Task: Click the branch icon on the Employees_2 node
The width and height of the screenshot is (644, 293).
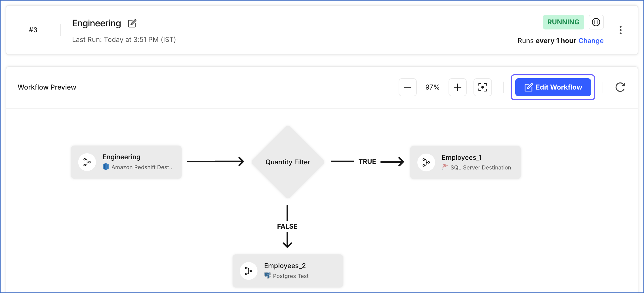Action: pos(248,271)
